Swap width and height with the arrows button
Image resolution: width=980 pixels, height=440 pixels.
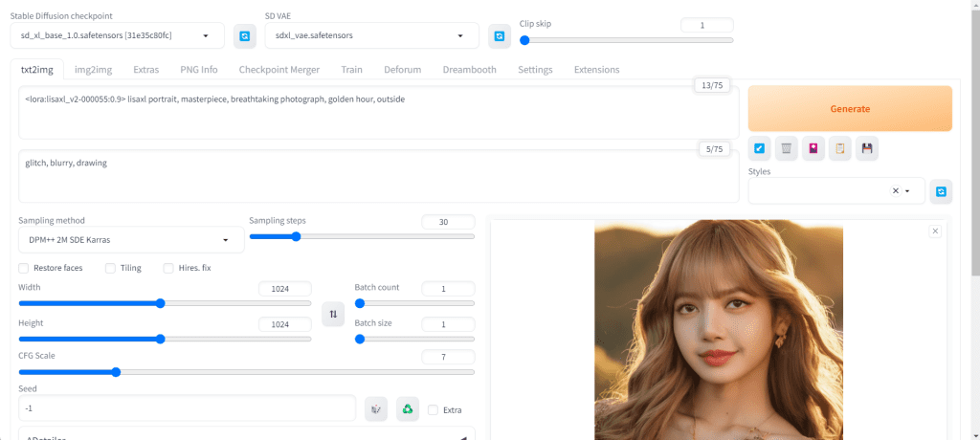333,313
